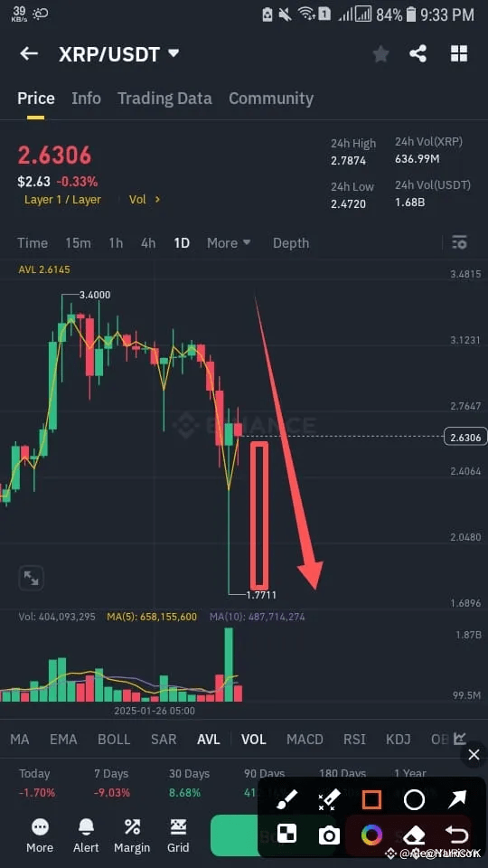488x868 pixels.
Task: Add XRP/USDT to favorites with star
Action: pos(380,53)
